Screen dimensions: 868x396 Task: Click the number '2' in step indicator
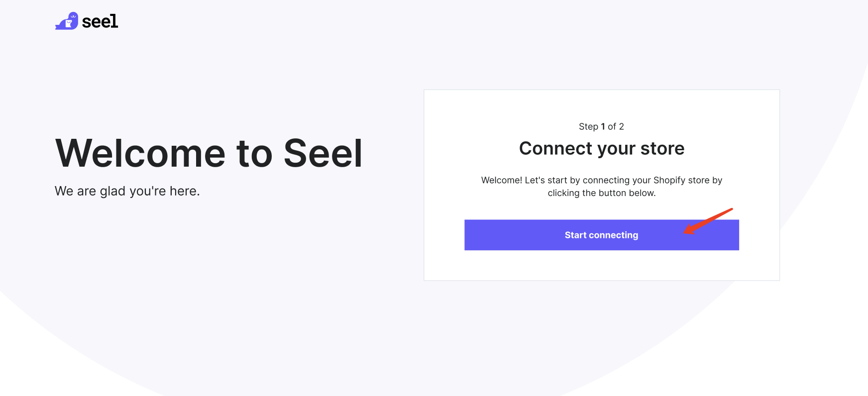(621, 126)
